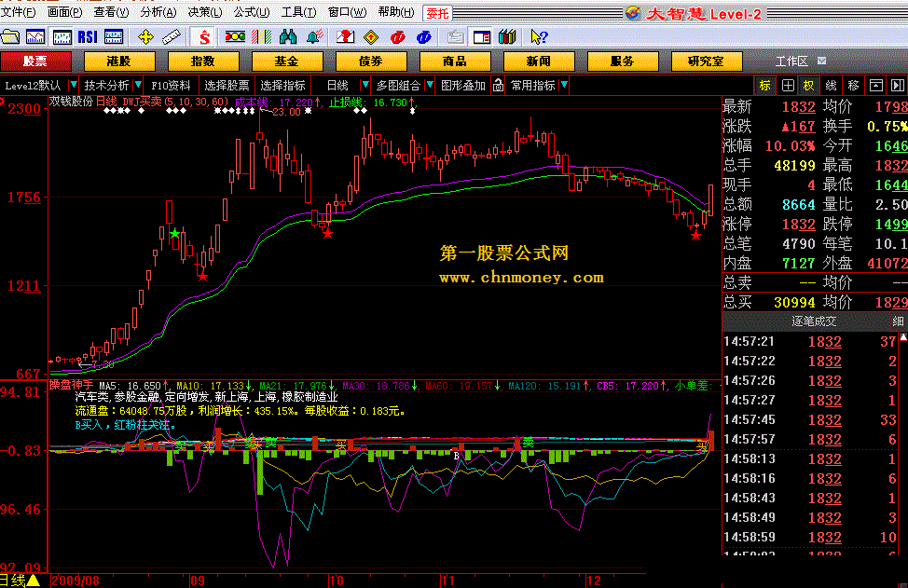This screenshot has width=908, height=588.
Task: Open the 帮助(H) menu
Action: coord(396,12)
